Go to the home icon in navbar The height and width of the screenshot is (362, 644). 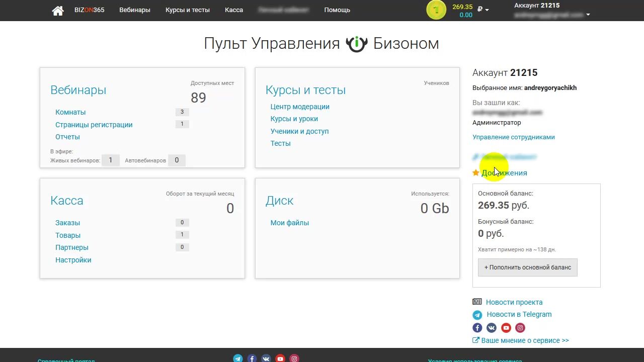[58, 11]
